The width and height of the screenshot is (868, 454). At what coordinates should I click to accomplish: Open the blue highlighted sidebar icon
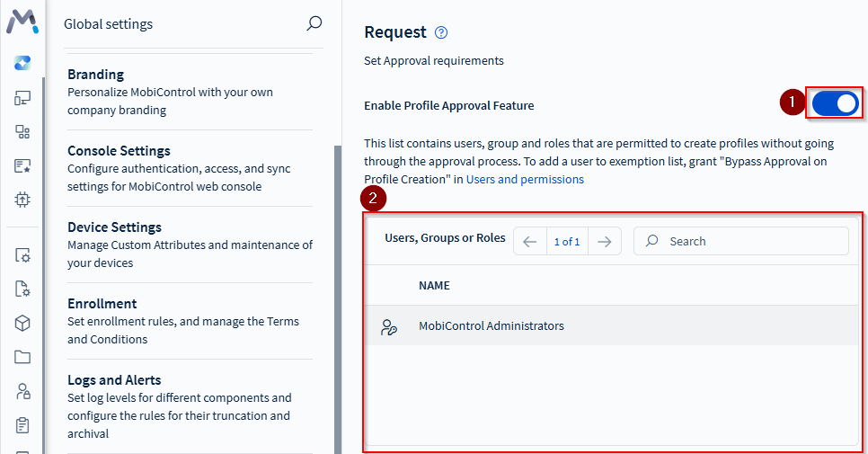pyautogui.click(x=22, y=62)
